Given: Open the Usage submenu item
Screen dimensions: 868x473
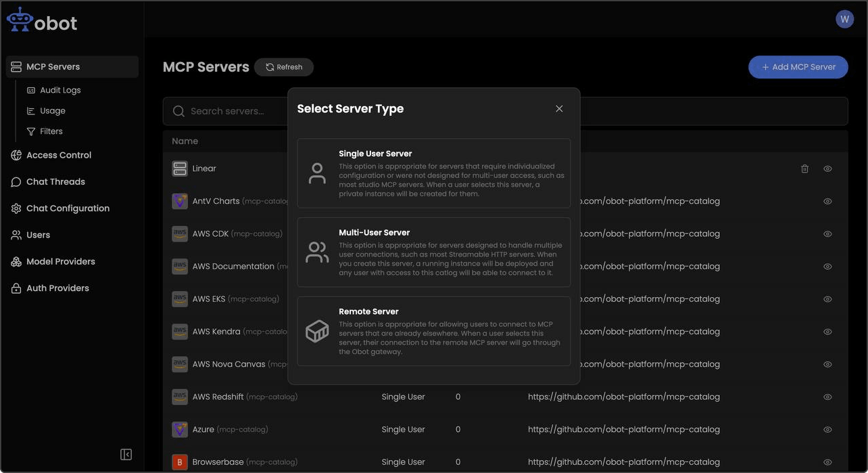Looking at the screenshot, I should (52, 111).
